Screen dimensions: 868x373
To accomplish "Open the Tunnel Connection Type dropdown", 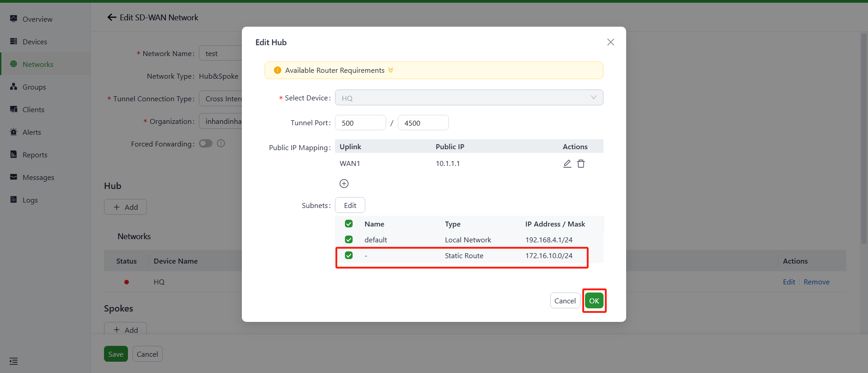I will click(x=222, y=99).
